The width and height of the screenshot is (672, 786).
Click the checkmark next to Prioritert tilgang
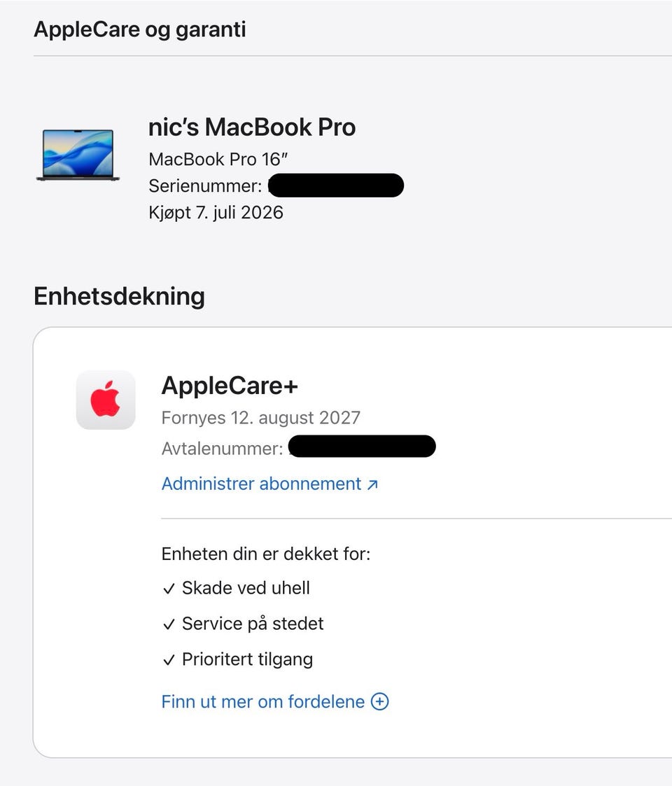tap(169, 660)
